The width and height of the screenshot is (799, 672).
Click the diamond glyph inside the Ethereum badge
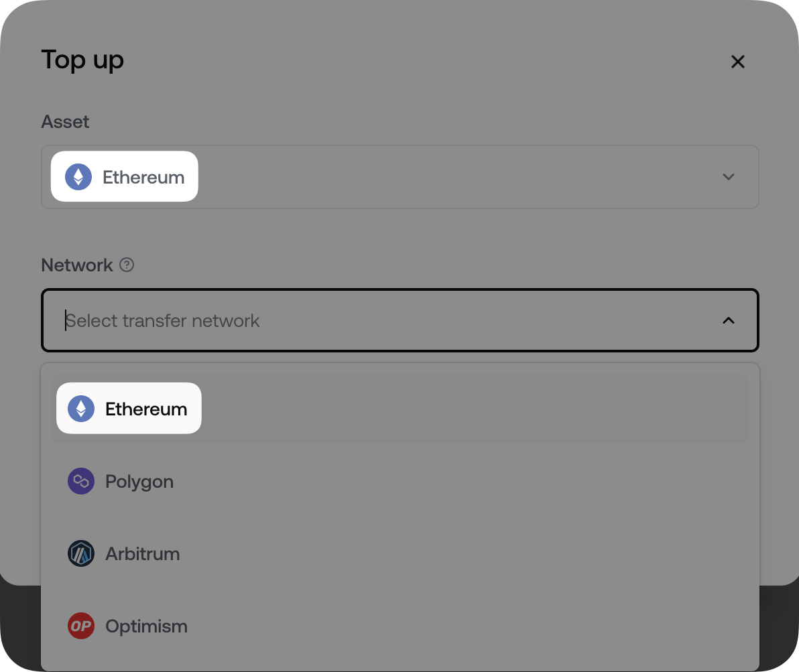(80, 176)
